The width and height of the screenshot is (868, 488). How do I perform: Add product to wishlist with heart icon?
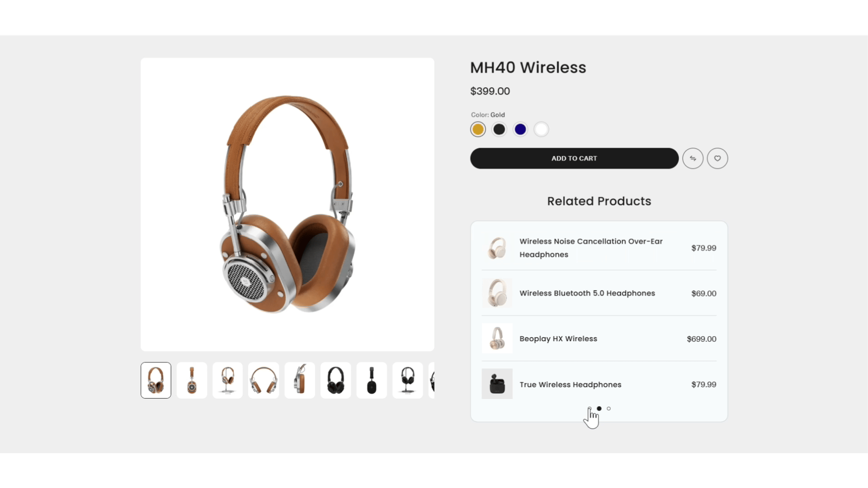[717, 159]
